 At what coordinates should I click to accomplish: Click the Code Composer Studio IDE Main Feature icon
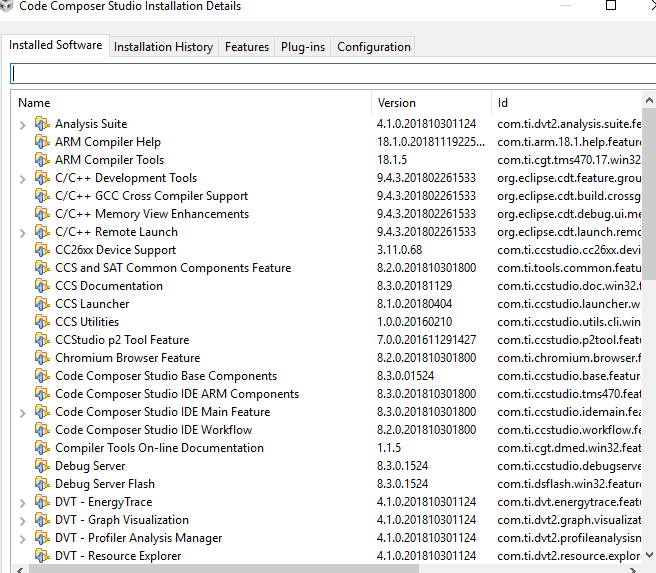click(x=42, y=412)
